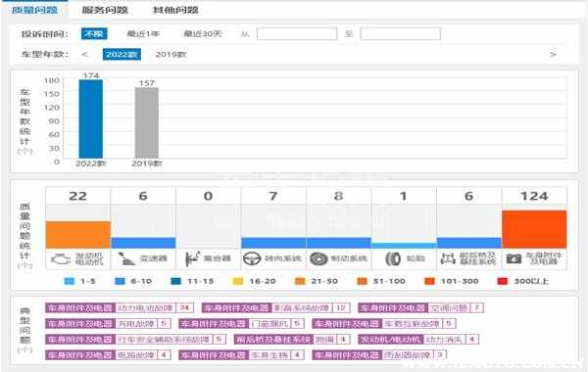Open the 雨刮器故障 tag with count 3
The image size is (588, 372).
pos(379,354)
